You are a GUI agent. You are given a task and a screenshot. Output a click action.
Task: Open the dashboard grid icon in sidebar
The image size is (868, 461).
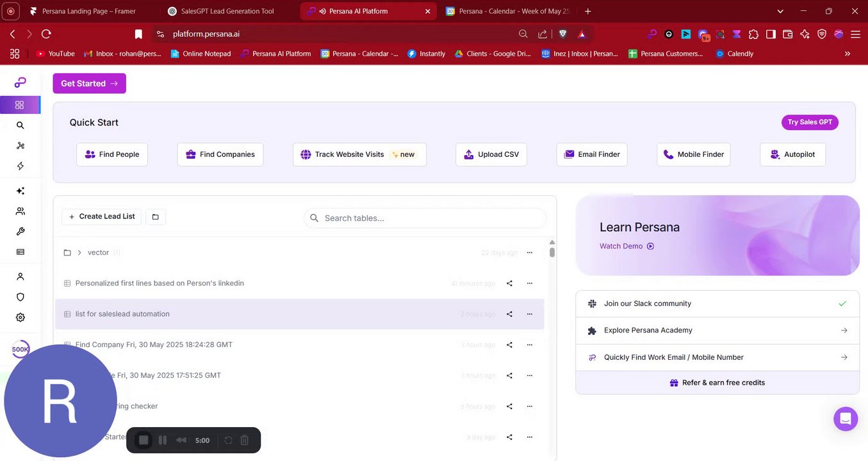coord(19,105)
